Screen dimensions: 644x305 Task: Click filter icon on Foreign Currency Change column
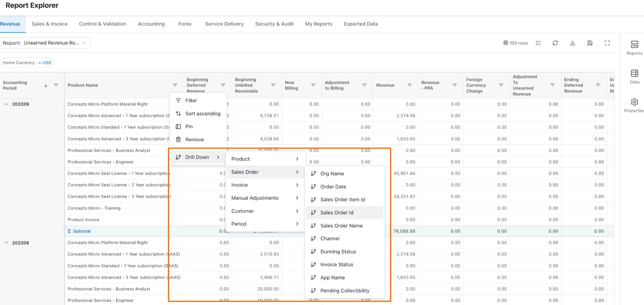pos(501,85)
